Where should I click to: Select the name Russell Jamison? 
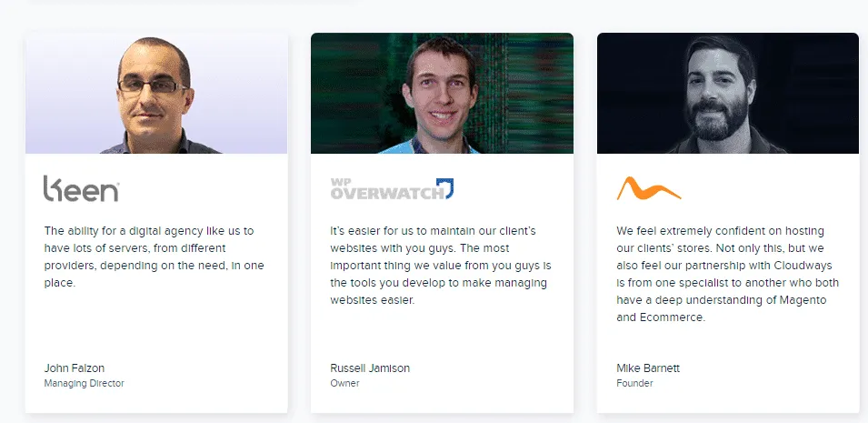[x=370, y=368]
